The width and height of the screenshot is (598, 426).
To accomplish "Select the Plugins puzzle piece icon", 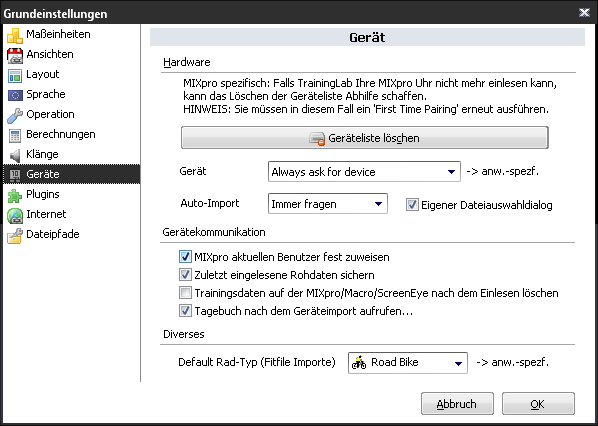I will click(x=15, y=196).
